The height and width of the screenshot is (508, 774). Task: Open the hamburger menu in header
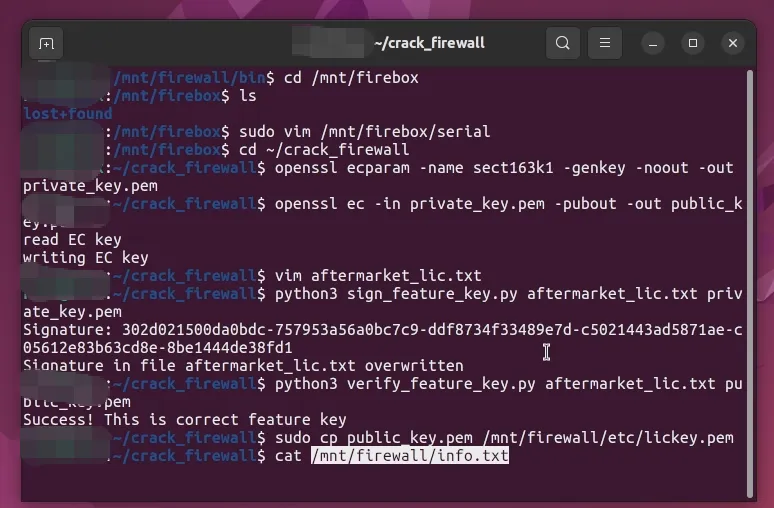click(x=604, y=43)
